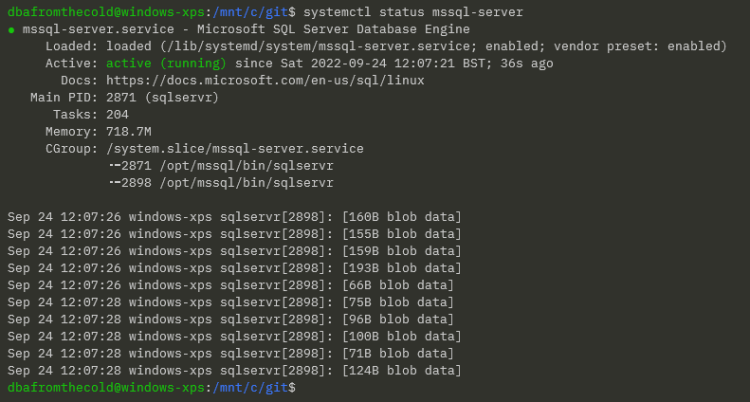Image resolution: width=750 pixels, height=402 pixels.
Task: Click the [160B blob data] log entry
Action: tap(401, 217)
